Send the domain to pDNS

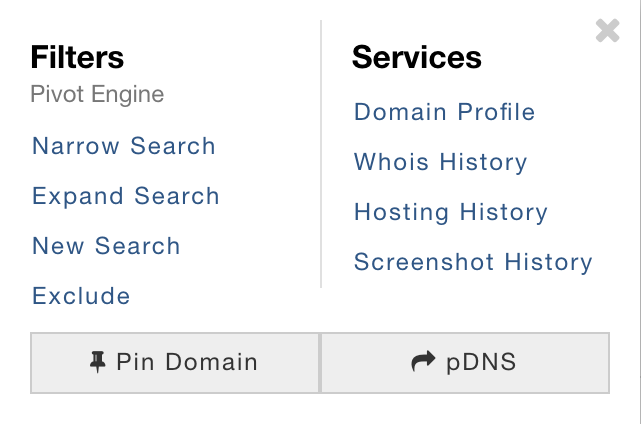point(465,363)
